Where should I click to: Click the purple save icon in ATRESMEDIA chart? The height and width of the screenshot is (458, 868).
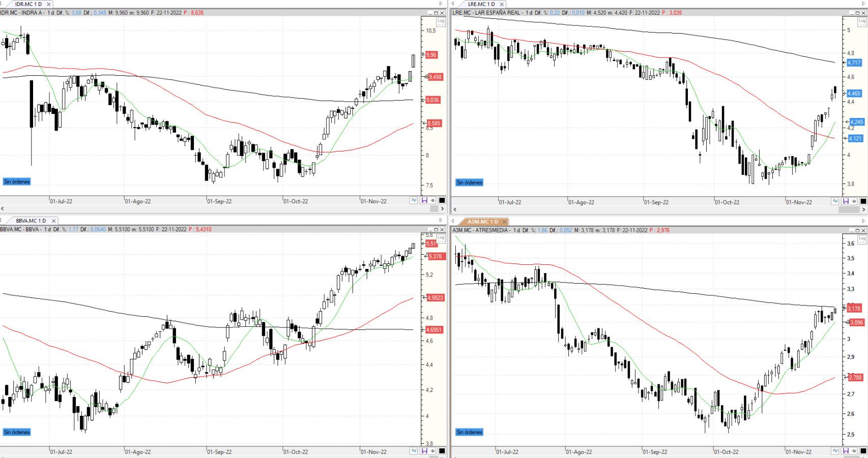[x=845, y=451]
